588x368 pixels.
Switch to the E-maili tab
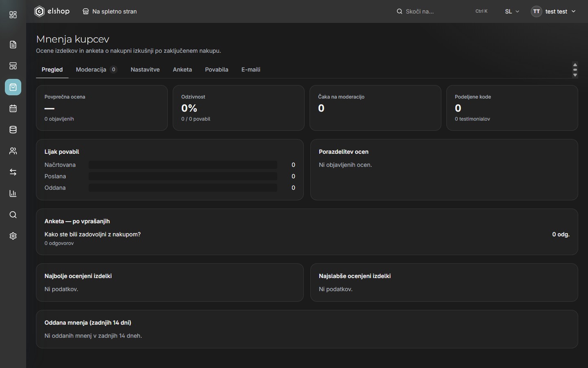pos(251,70)
